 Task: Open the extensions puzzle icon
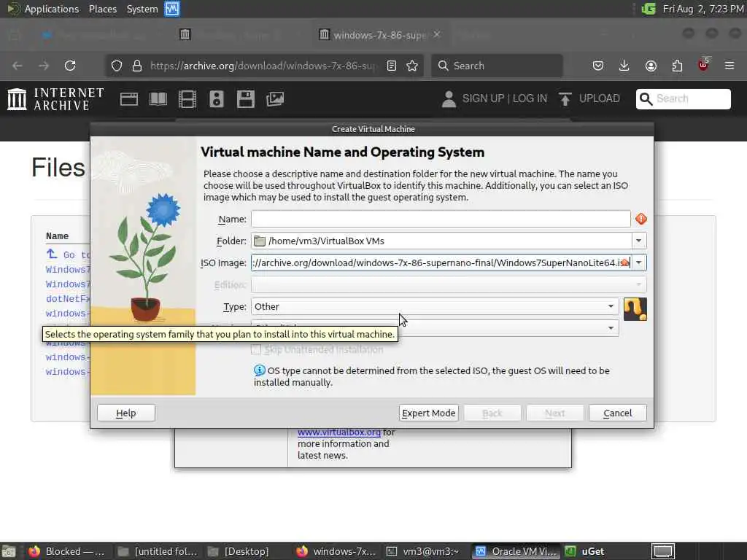tap(677, 66)
